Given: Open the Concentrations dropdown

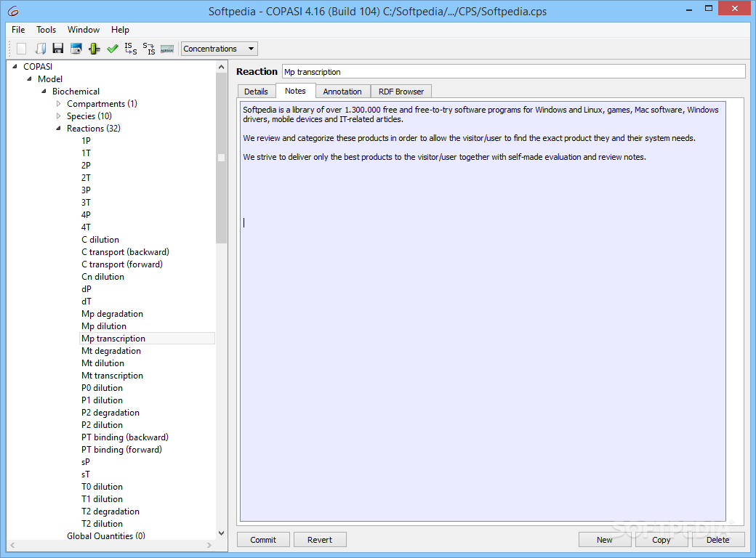Looking at the screenshot, I should tap(220, 49).
